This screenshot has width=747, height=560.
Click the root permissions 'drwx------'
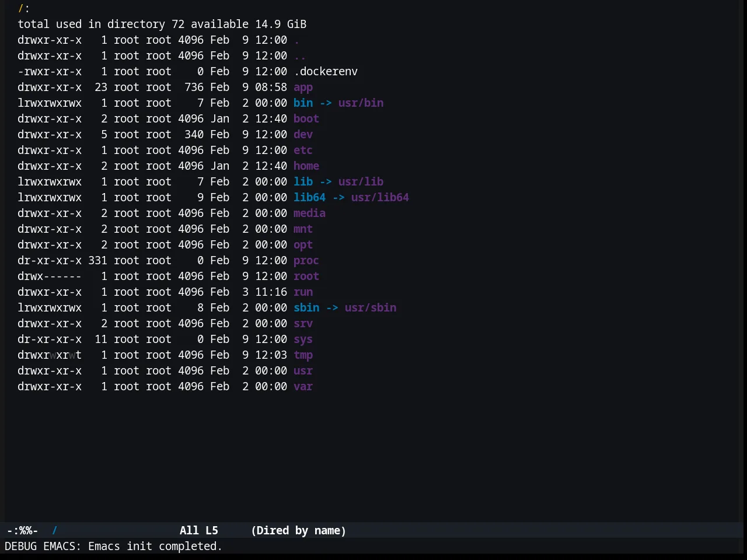50,276
